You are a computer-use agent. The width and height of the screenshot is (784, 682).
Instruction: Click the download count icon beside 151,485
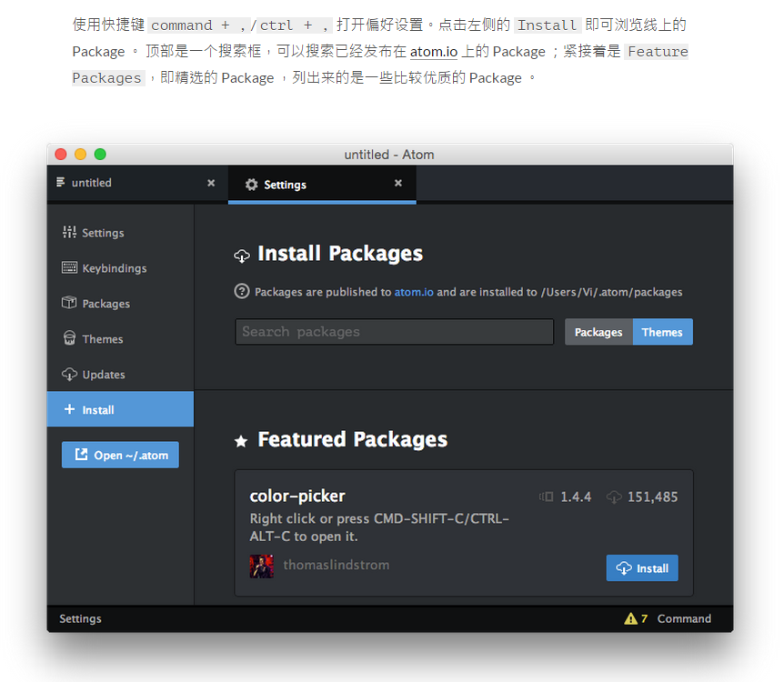pyautogui.click(x=614, y=497)
